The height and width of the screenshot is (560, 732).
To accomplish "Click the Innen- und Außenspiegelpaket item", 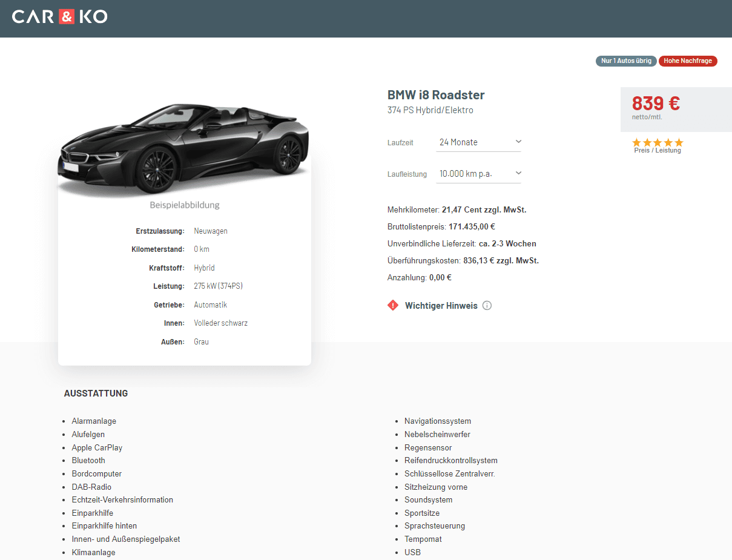I will (126, 539).
